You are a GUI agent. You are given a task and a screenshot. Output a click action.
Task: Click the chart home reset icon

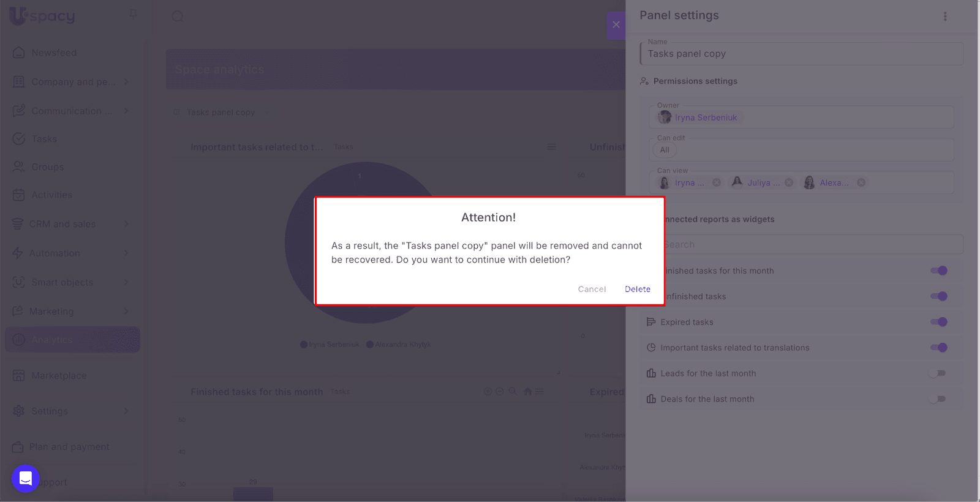[527, 392]
